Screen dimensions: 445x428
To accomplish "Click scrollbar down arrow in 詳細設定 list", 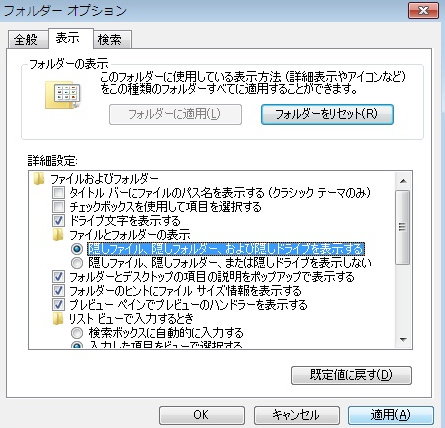I will coord(403,340).
